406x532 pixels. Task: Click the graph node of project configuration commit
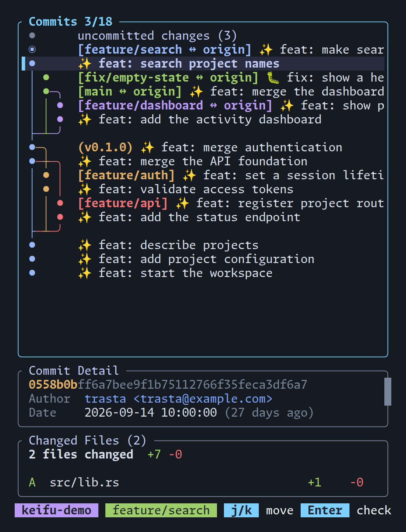(32, 259)
